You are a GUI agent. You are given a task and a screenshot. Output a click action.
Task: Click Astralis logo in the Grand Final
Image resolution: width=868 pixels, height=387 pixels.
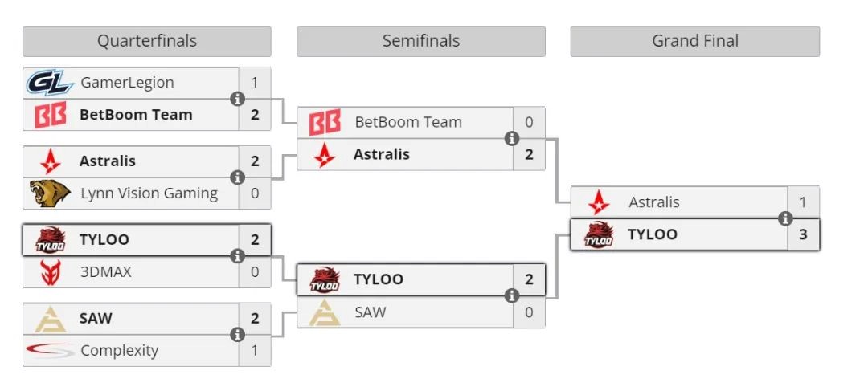coord(598,202)
